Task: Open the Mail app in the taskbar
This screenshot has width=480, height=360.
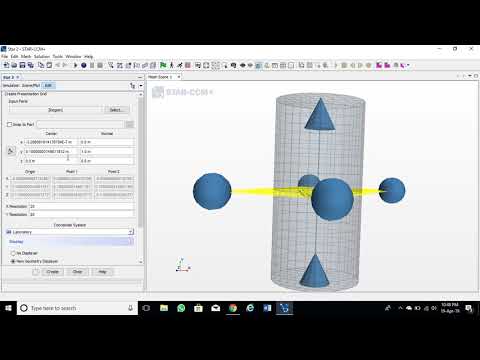Action: tap(215, 308)
